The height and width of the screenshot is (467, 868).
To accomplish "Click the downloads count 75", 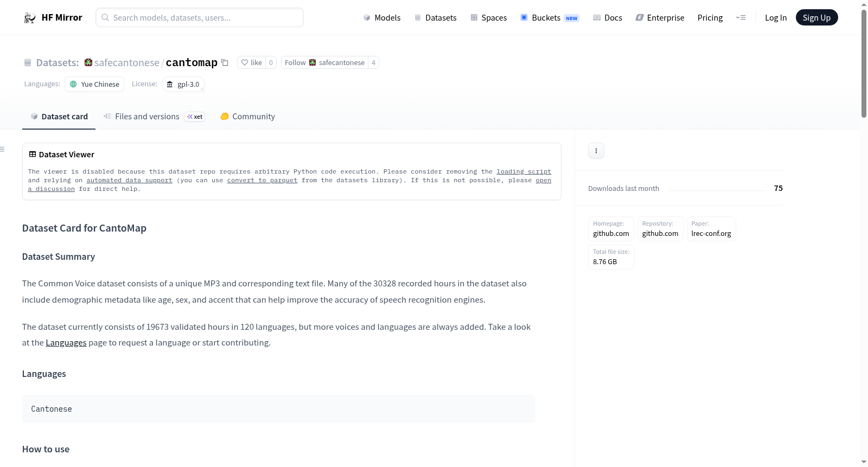I will click(x=778, y=188).
